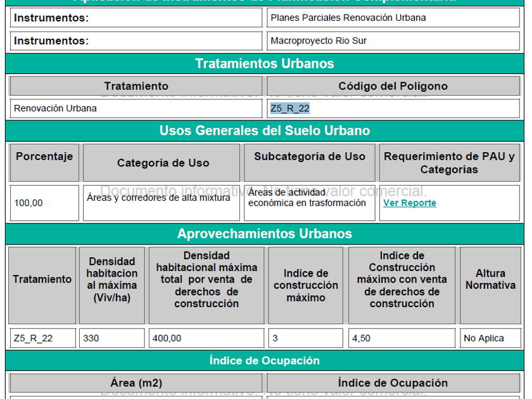This screenshot has width=532, height=399.
Task: Select the 400,00 density value cell
Action: point(206,338)
